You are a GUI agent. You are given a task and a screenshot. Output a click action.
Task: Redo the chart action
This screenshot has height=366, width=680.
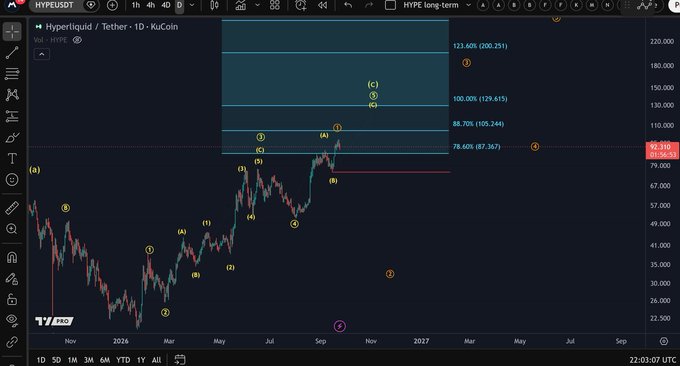369,5
